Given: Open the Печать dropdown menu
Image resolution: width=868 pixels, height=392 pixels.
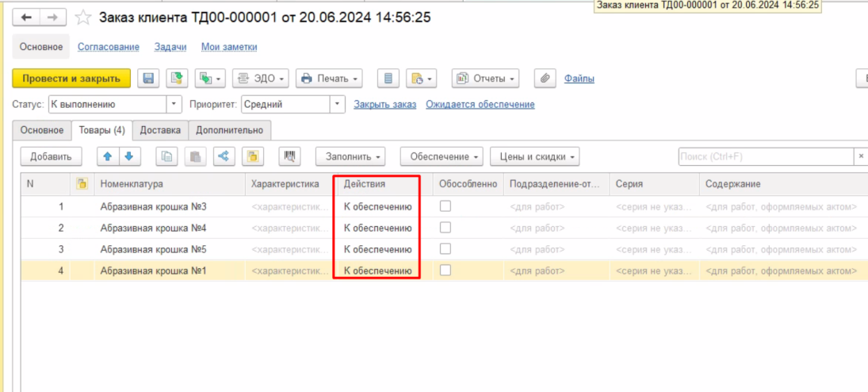Looking at the screenshot, I should tap(329, 79).
